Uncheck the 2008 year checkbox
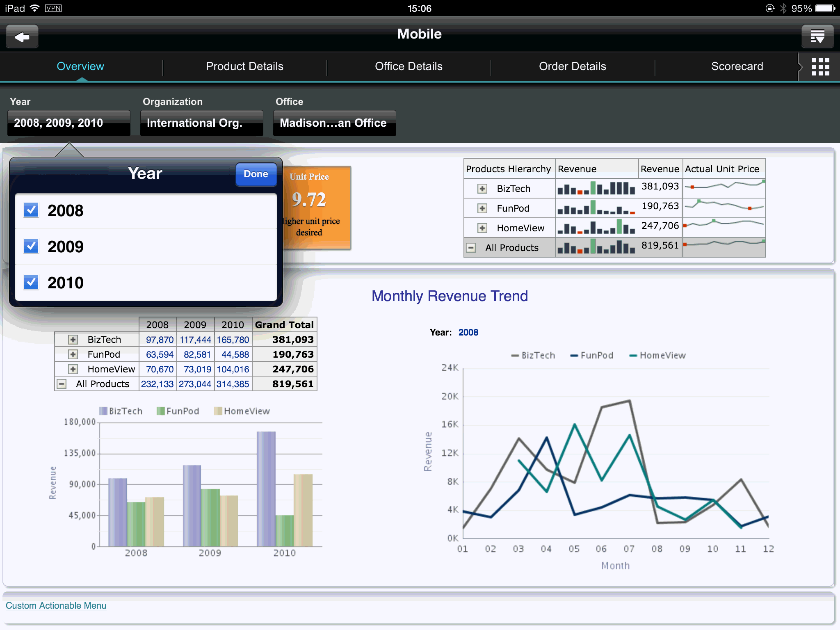 point(31,210)
